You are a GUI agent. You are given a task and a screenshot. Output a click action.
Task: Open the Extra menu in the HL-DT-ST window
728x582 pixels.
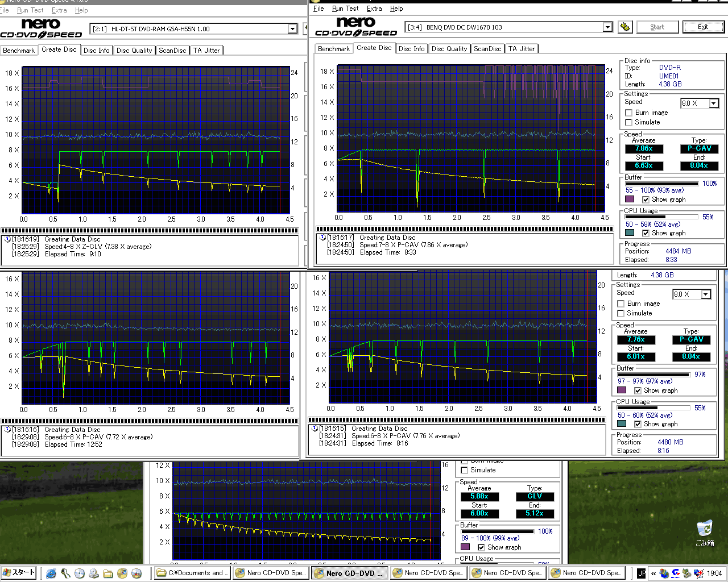coord(59,10)
